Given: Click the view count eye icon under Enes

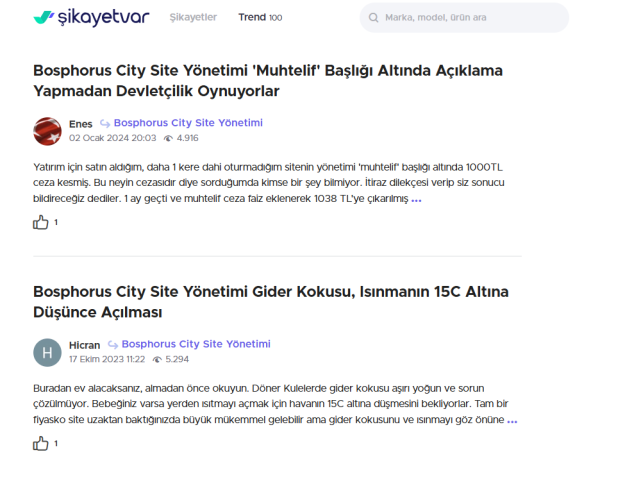Looking at the screenshot, I should (x=168, y=138).
